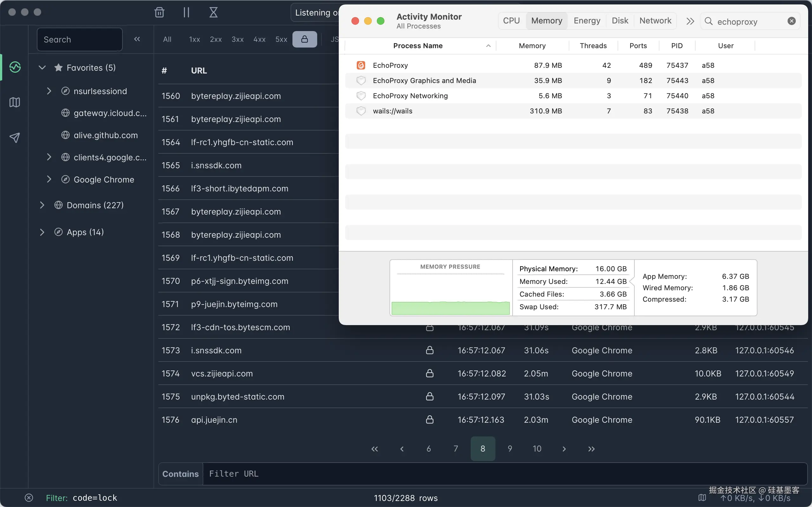Open the Contains filter mode button

[180, 474]
